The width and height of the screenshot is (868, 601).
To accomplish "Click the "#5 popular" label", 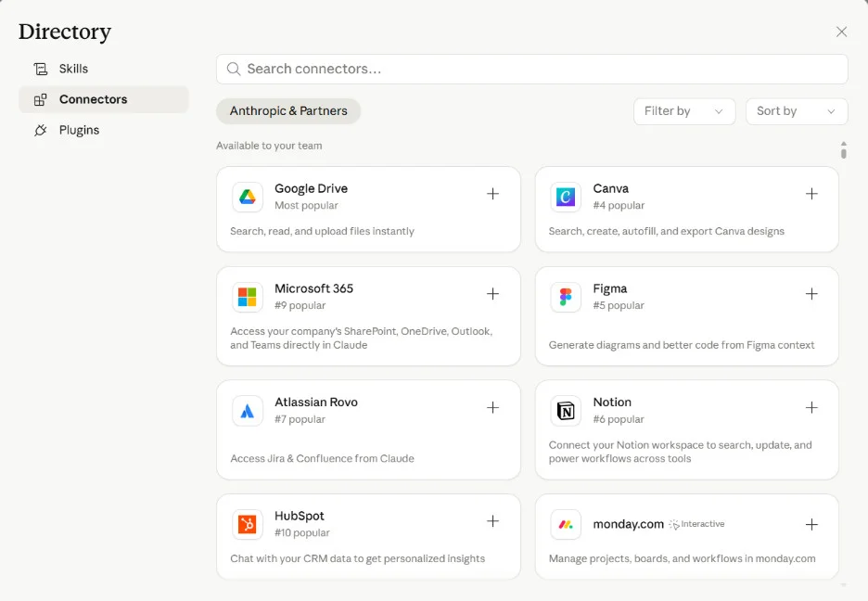I will coord(619,305).
